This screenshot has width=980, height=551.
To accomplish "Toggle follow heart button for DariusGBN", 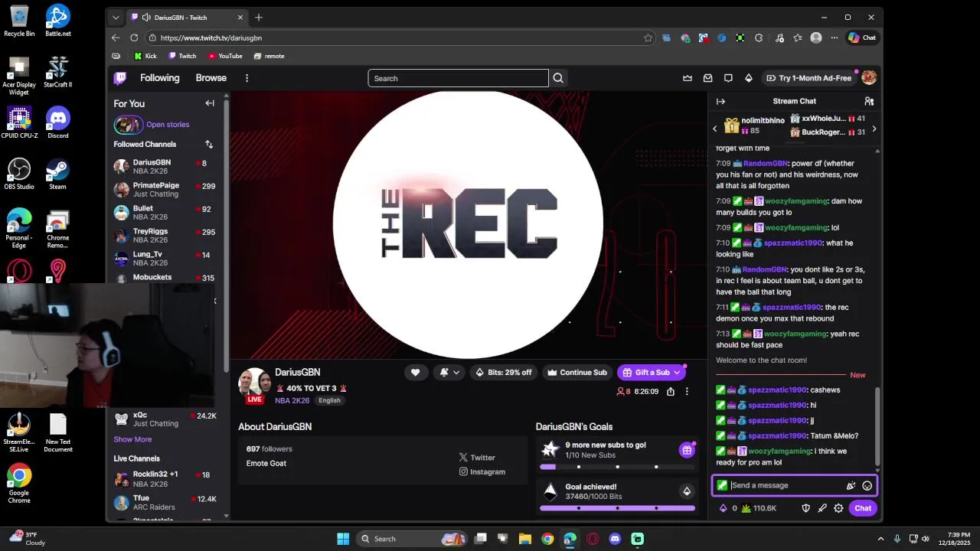I will tap(415, 373).
